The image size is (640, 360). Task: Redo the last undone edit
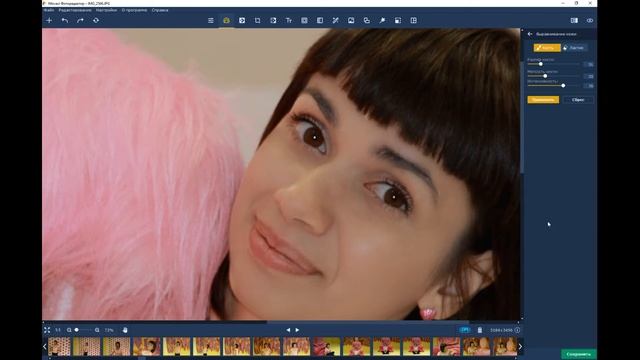point(80,20)
